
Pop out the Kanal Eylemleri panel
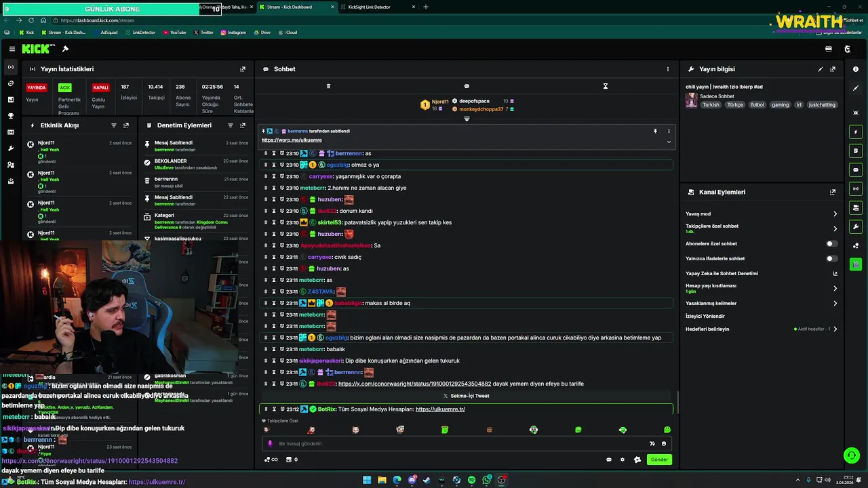coord(833,192)
